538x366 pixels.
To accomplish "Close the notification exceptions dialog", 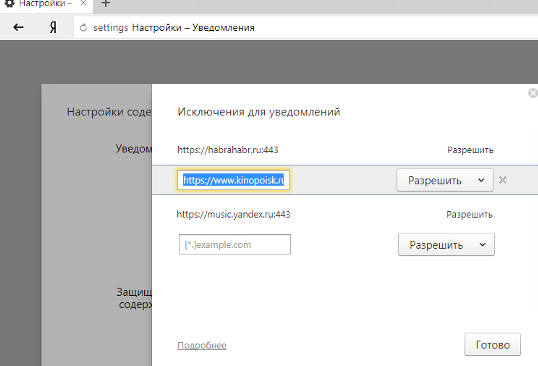I will [x=533, y=93].
